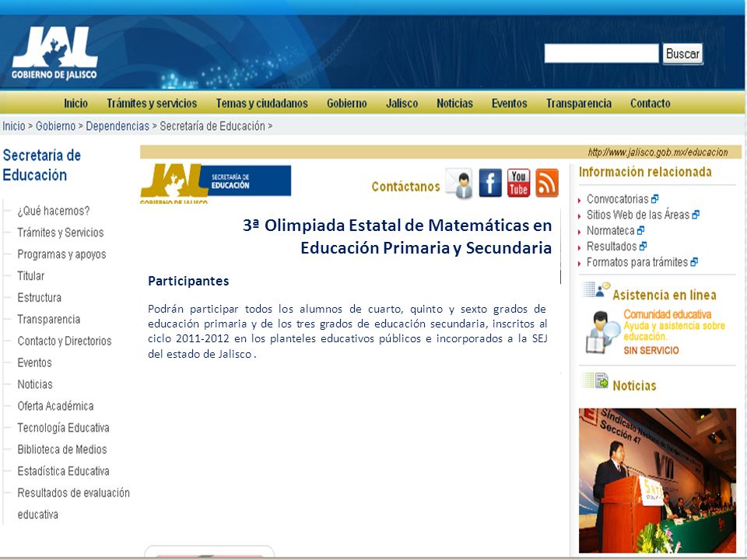Open Noticias in the sidebar
The width and height of the screenshot is (747, 560).
click(x=35, y=384)
